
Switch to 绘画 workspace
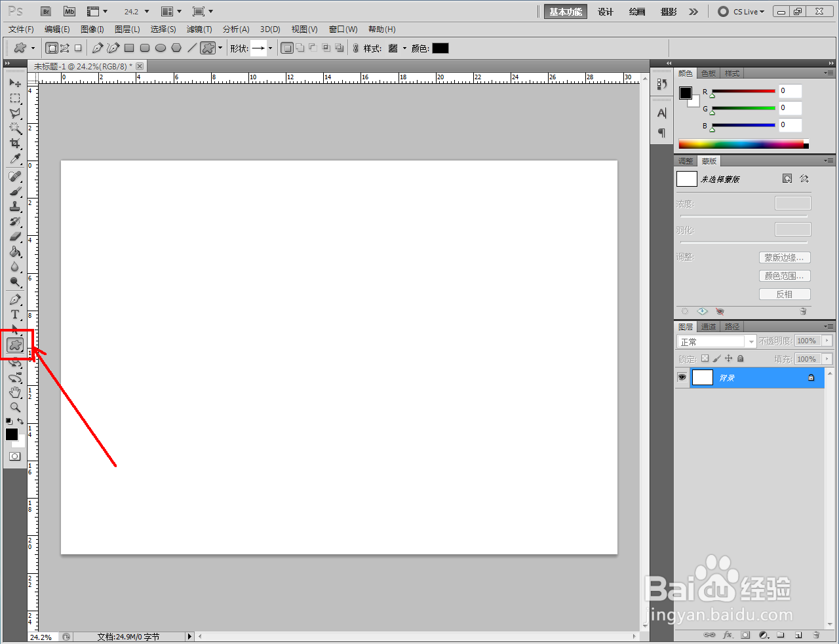tap(636, 12)
